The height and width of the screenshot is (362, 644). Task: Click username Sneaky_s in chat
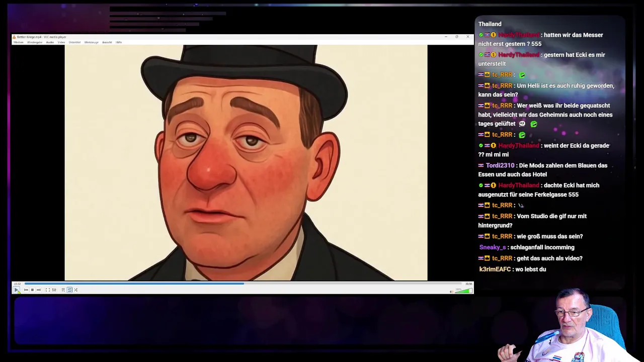492,247
